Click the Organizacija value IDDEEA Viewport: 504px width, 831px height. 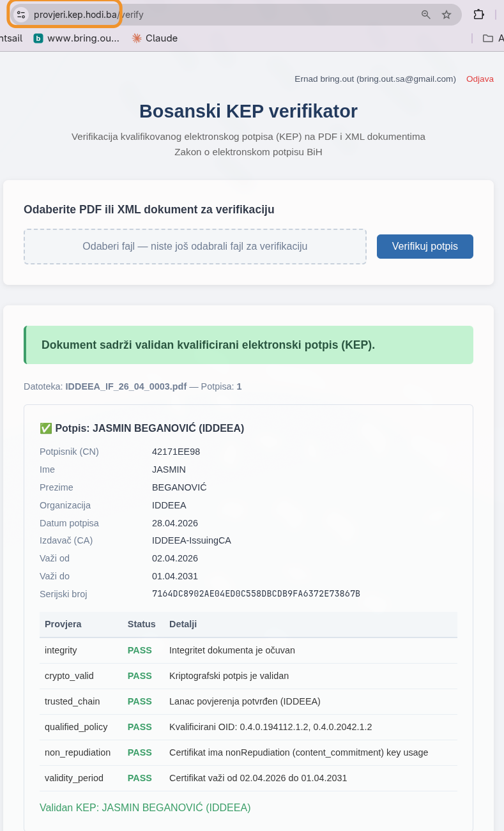coord(169,505)
